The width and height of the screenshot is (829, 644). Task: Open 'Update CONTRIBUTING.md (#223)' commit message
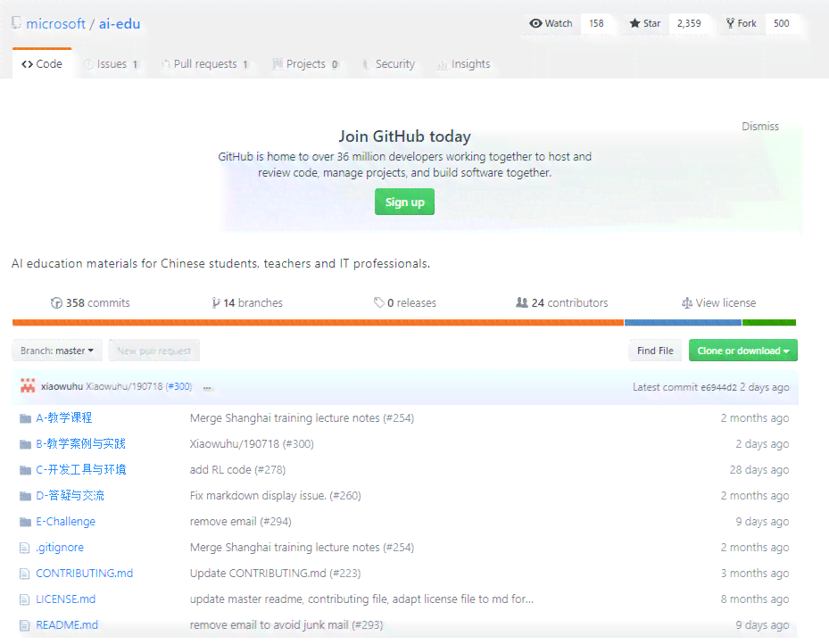275,574
